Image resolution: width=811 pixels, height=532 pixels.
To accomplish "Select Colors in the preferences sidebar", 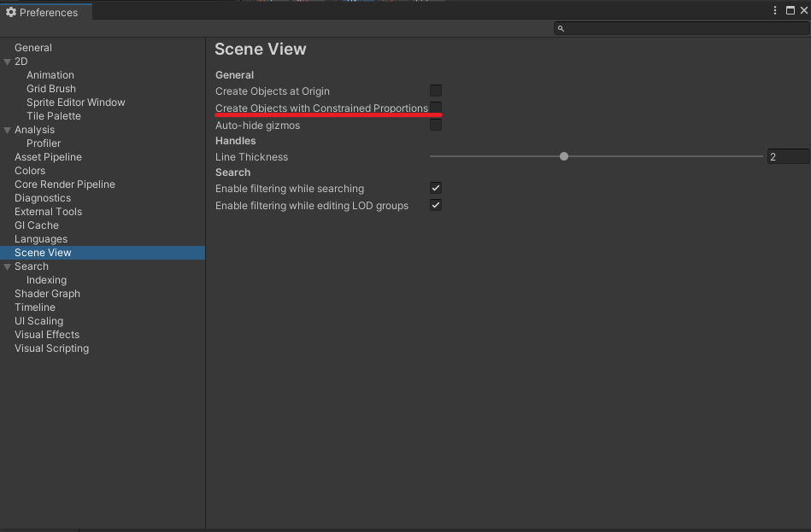I will 29,170.
